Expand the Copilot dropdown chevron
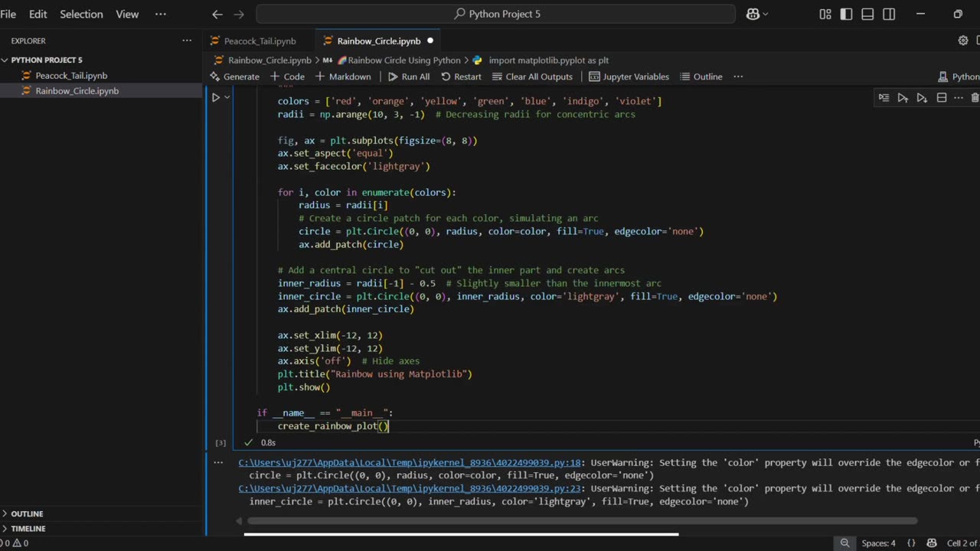Screen dimensions: 980x551 (766, 14)
